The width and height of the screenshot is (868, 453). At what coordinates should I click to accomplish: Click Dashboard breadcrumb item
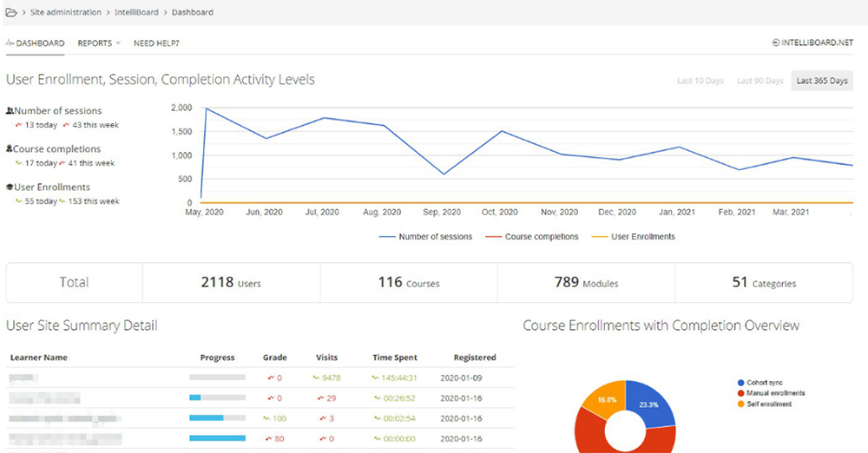tap(192, 12)
